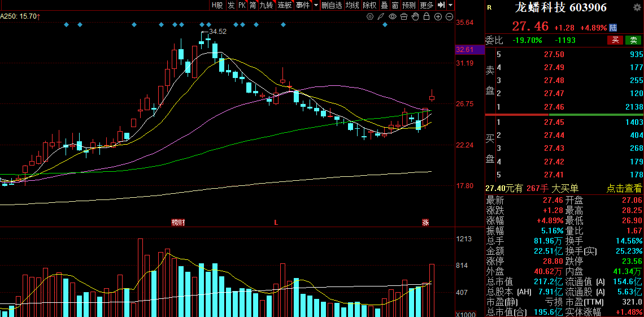Image resolution: width=644 pixels, height=317 pixels.
Task: Click the green 卖 sell button
Action: (x=633, y=40)
